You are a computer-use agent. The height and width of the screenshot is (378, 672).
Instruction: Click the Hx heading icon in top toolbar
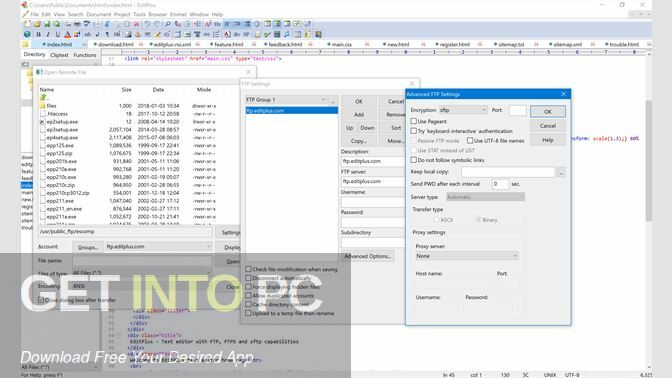click(217, 24)
